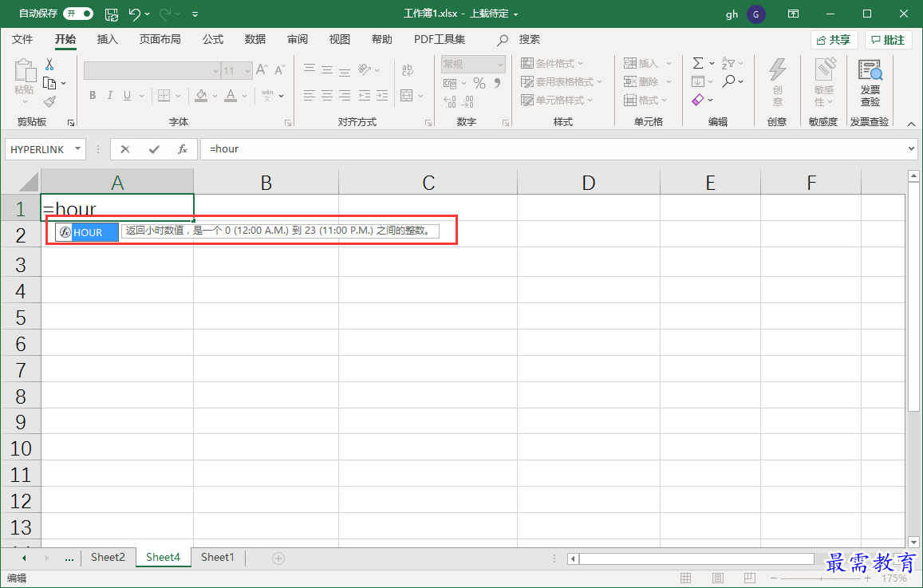The image size is (923, 588).
Task: Toggle Italic formatting
Action: coord(109,96)
